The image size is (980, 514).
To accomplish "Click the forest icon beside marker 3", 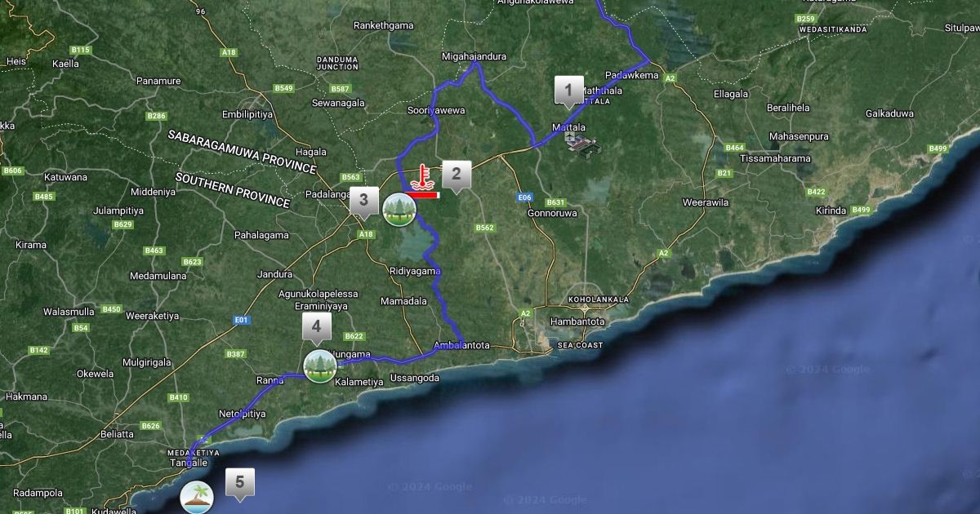I will click(399, 210).
